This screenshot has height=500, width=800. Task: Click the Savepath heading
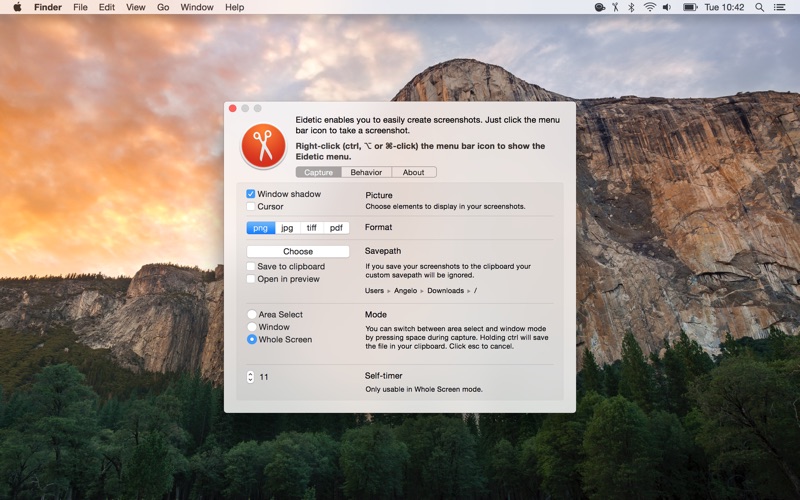(x=383, y=251)
